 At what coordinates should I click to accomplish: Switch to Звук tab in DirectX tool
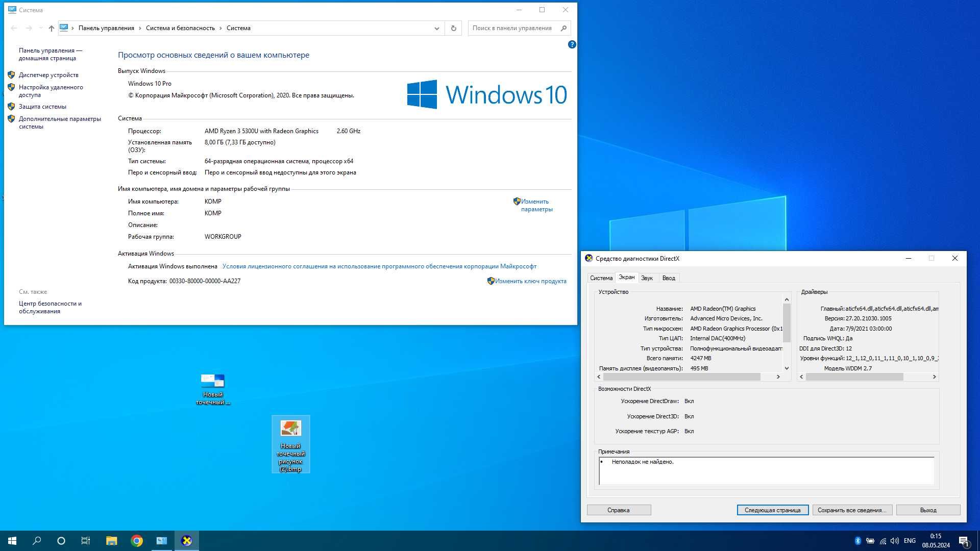click(647, 278)
